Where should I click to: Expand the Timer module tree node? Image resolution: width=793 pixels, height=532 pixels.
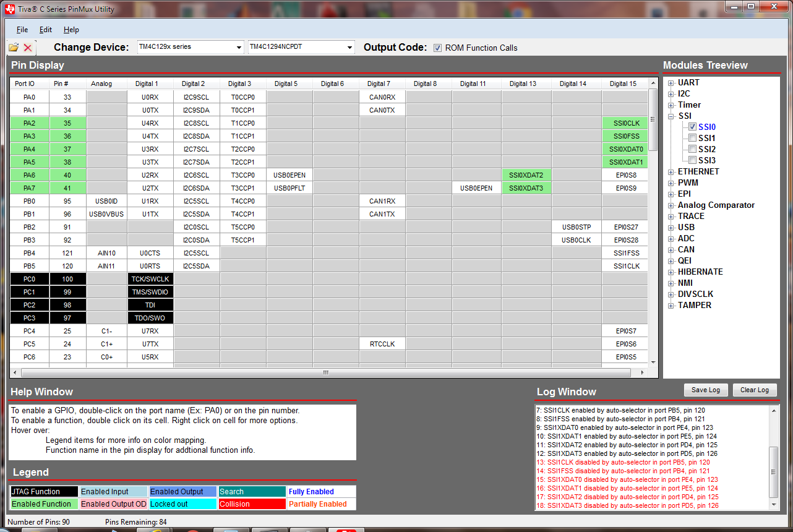[671, 105]
